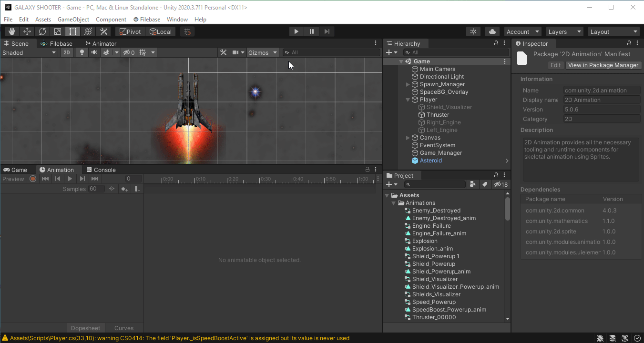Open the Hierarchy panel options menu
644x343 pixels.
[505, 43]
